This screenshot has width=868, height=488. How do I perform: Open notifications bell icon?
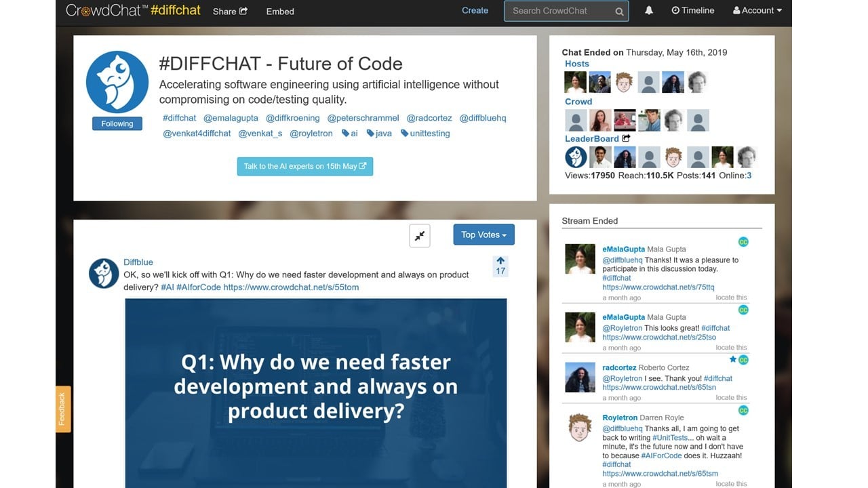[649, 10]
